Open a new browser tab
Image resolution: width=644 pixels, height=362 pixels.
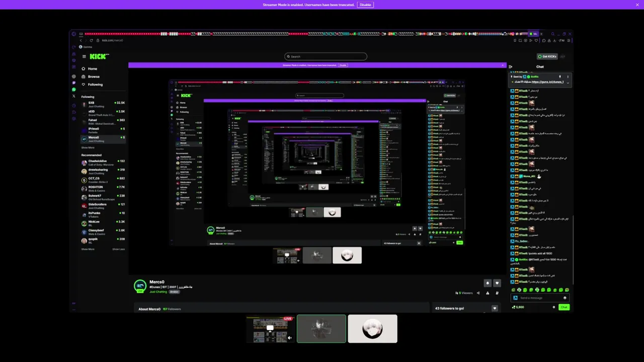pos(541,34)
